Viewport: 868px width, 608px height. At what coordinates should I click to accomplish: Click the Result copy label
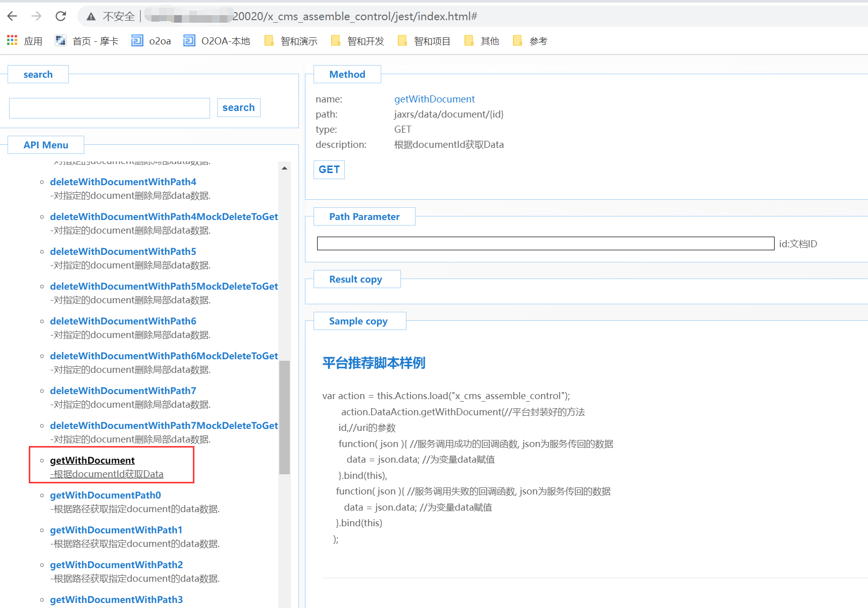pyautogui.click(x=355, y=279)
